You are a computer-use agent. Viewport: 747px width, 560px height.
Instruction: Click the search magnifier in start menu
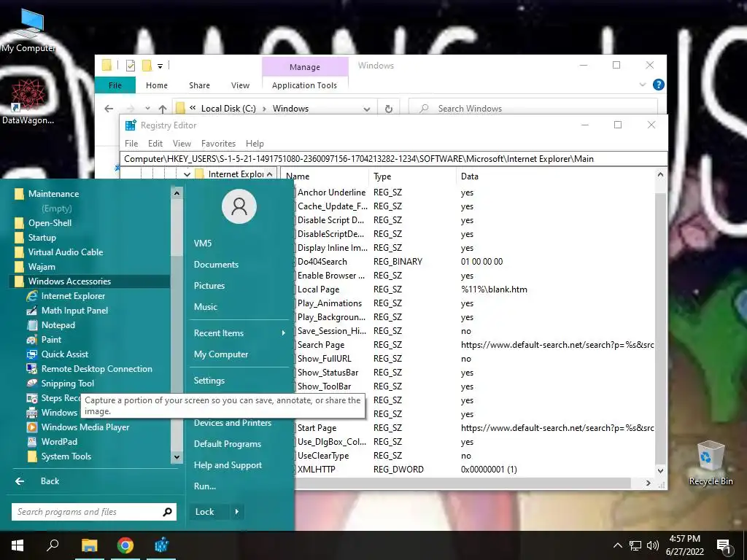click(167, 512)
